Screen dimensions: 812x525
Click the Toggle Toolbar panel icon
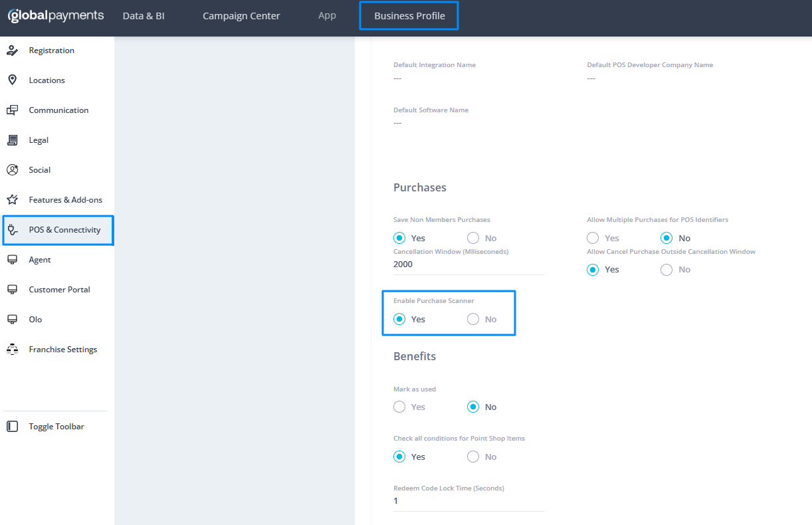point(12,427)
